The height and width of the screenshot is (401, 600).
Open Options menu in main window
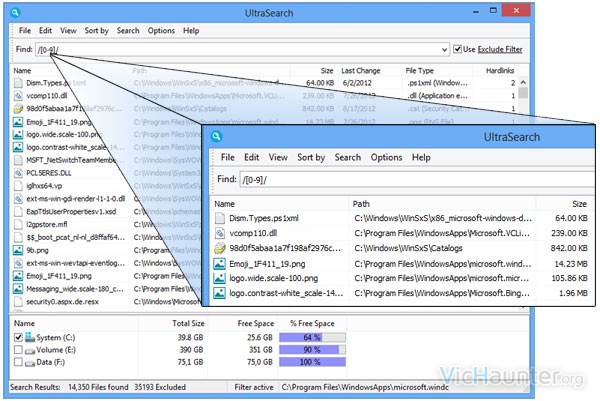pos(161,31)
